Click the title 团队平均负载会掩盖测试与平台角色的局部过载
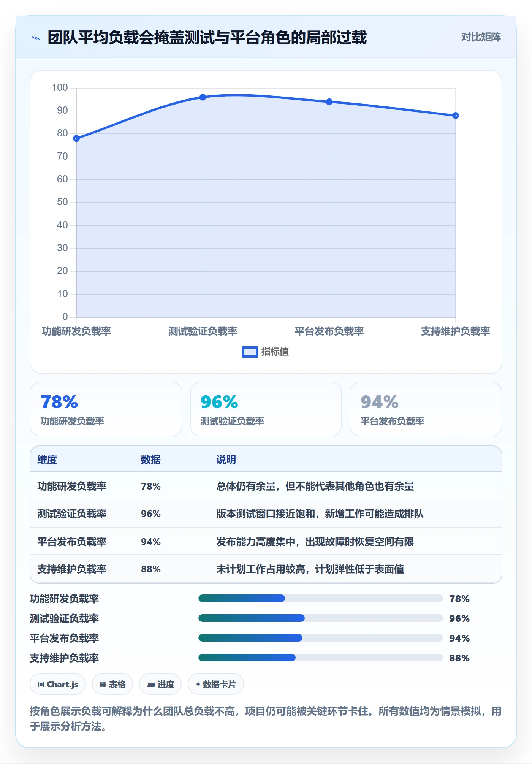 point(207,38)
